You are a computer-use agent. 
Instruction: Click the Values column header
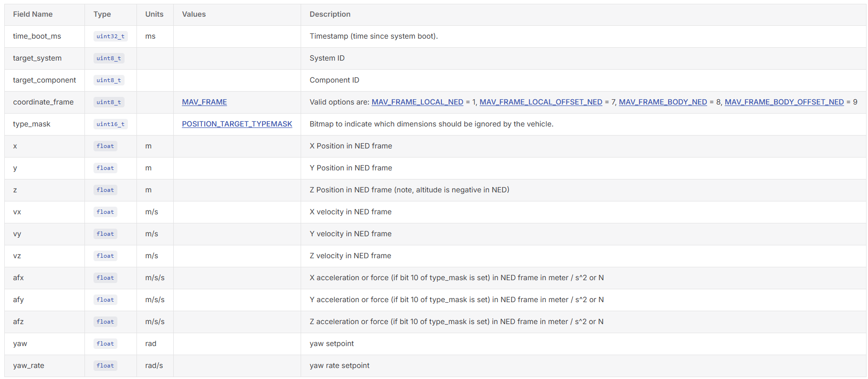[194, 14]
